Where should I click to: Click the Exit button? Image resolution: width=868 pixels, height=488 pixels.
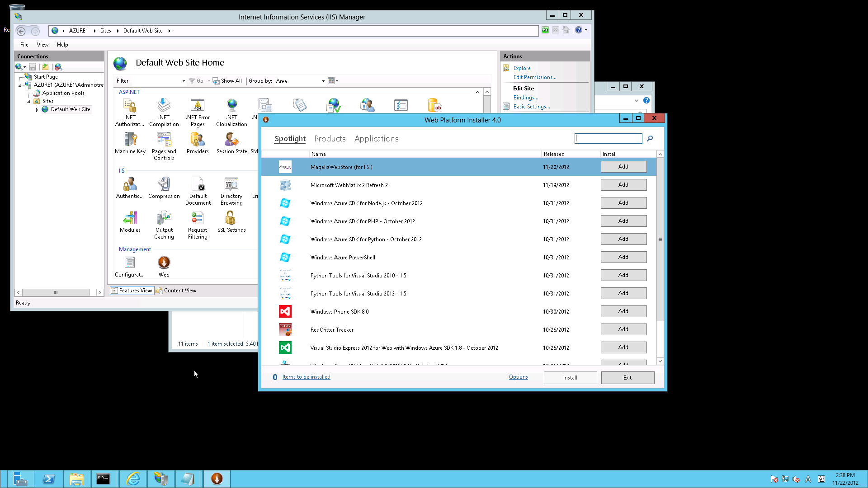(627, 378)
